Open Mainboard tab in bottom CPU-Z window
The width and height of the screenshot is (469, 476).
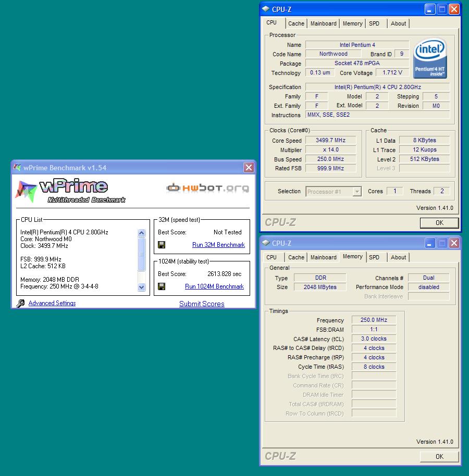coord(324,257)
